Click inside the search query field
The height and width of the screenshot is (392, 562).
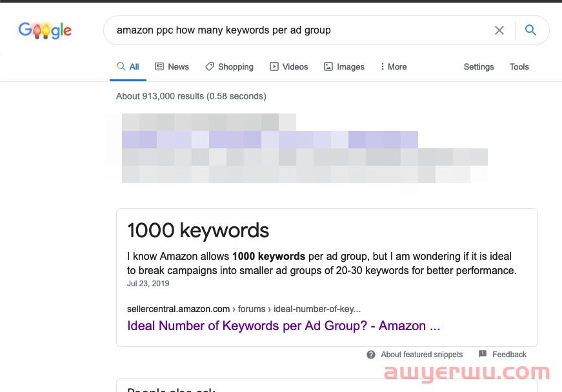[x=290, y=30]
